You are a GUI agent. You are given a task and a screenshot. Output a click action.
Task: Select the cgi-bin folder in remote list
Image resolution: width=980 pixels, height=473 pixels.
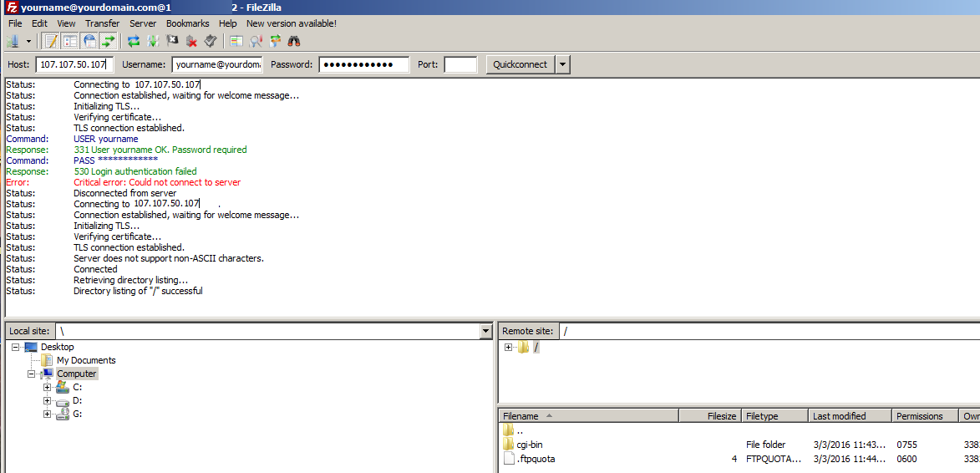tap(530, 445)
